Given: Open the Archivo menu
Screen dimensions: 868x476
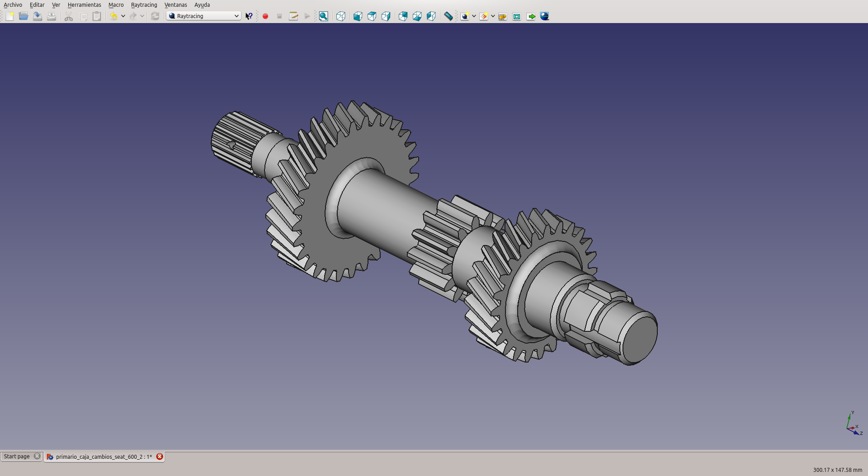Looking at the screenshot, I should 13,5.
